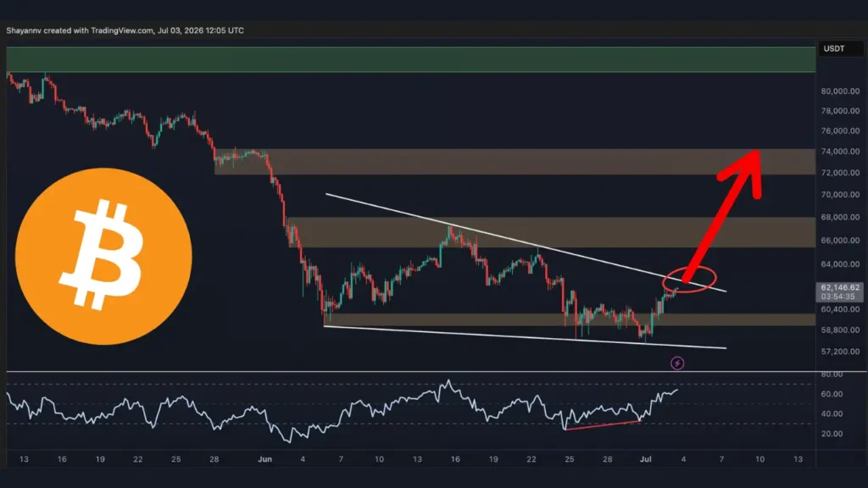
Task: Click the 60,000 support shaded zone
Action: coord(570,319)
